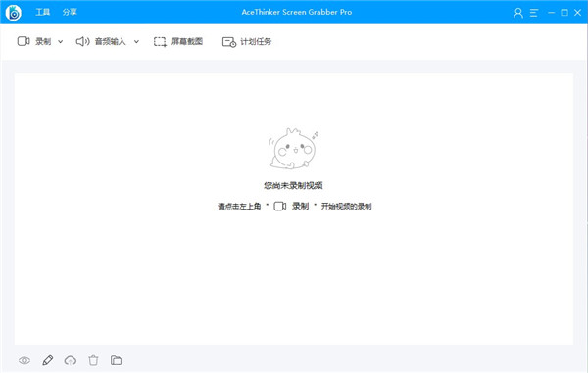Viewport: 588px width, 373px height.
Task: Expand the 录制 dropdown arrow
Action: coord(61,41)
